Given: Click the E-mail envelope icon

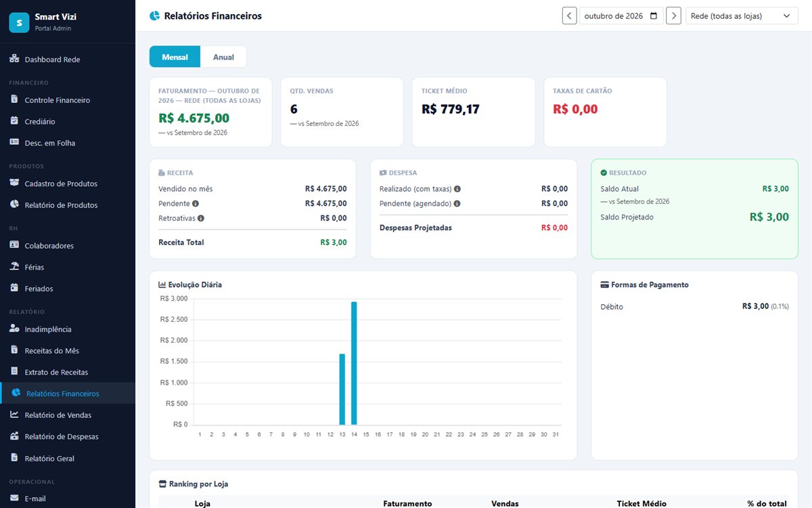Looking at the screenshot, I should pos(14,499).
